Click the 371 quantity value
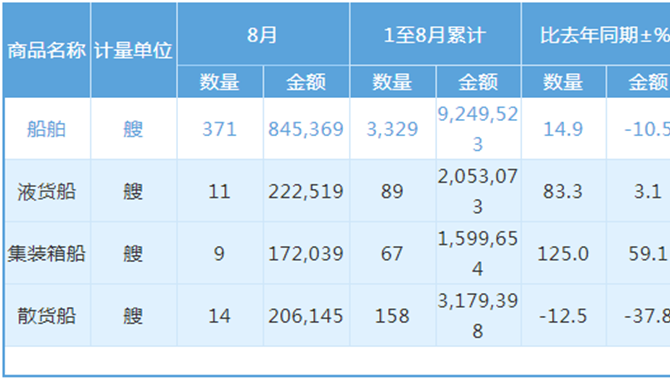The width and height of the screenshot is (670, 380). [x=220, y=129]
